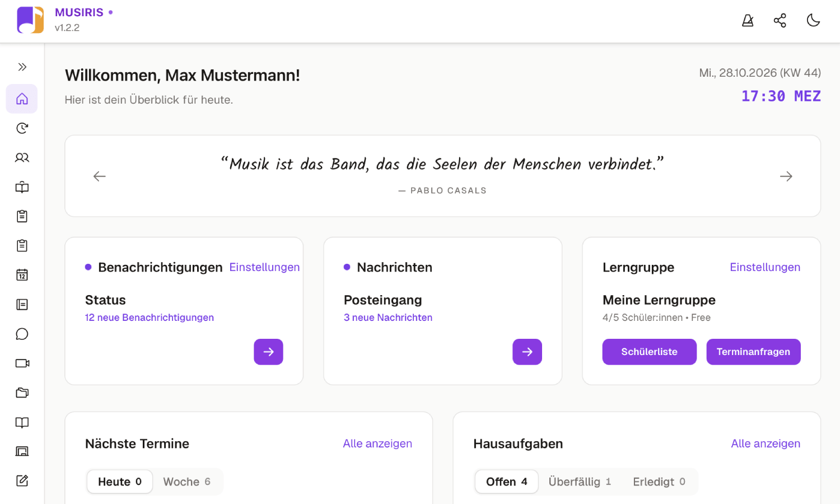
Task: Open the open book library icon above the presentation screen icon
Action: pos(22,422)
